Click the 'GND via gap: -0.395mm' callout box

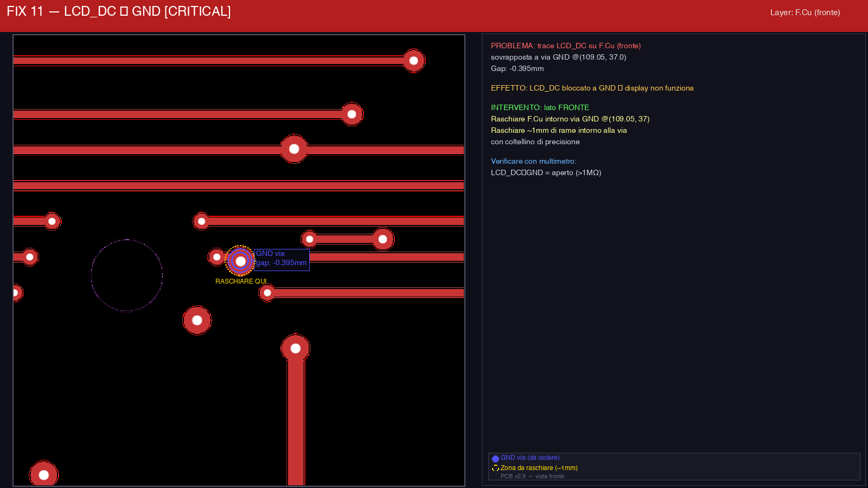click(282, 259)
